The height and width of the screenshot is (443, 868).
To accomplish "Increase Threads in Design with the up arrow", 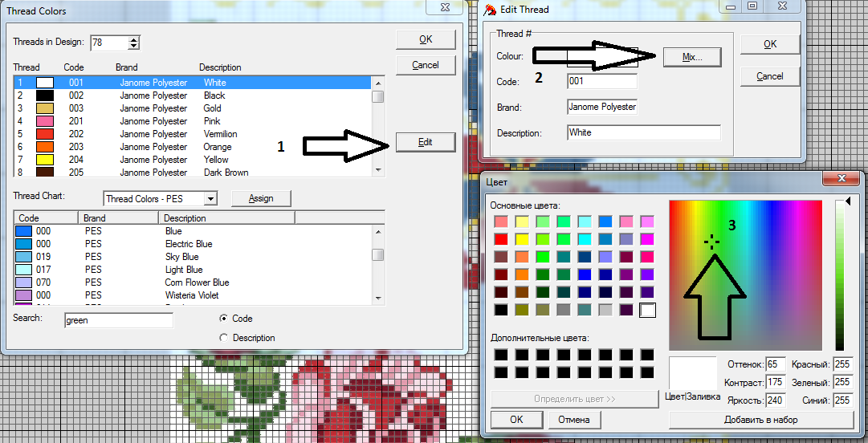I will 134,39.
